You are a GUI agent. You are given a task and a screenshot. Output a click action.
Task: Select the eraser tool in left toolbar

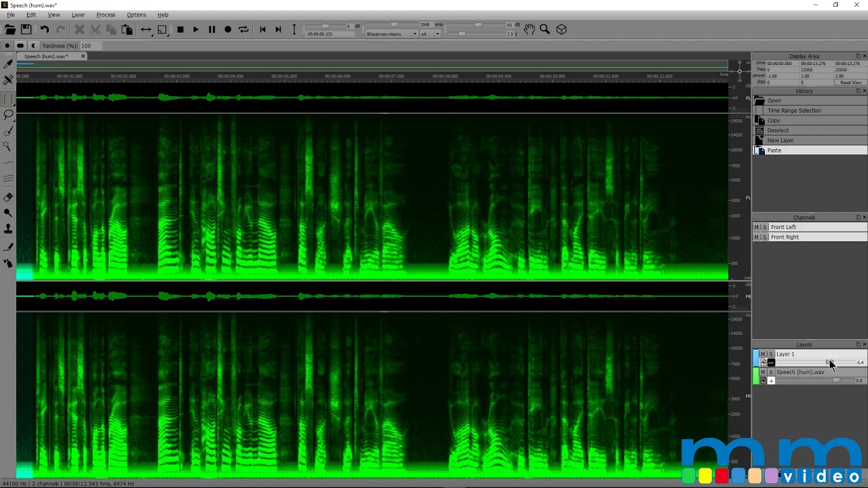[8, 197]
